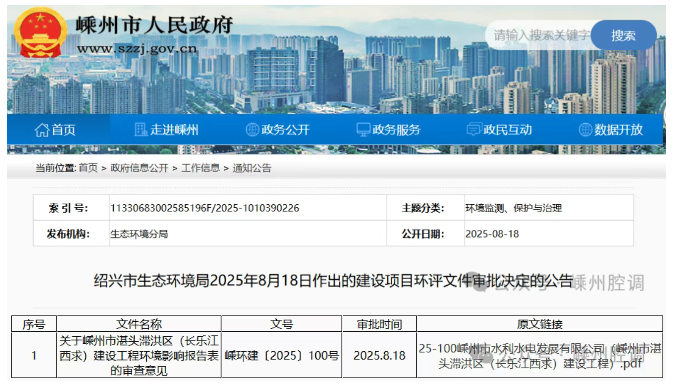Open the 首页 navigation menu item
Viewport: 675px width, 391px height.
(x=55, y=130)
